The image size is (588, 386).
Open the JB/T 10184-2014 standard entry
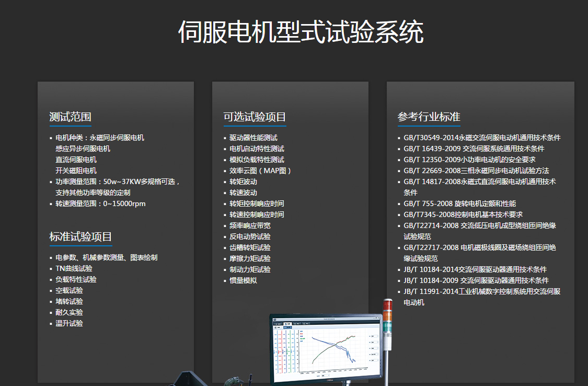click(x=475, y=269)
